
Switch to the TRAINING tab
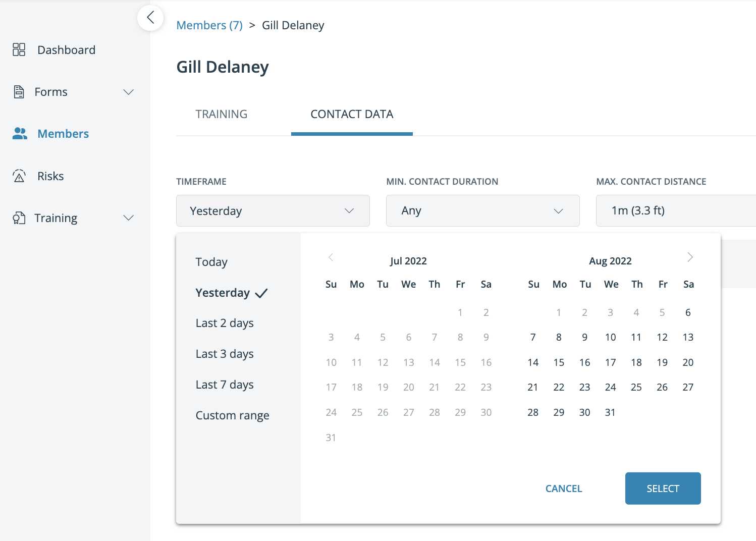(222, 114)
